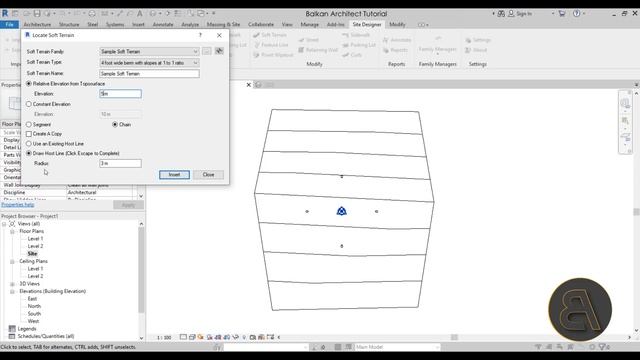Click the Sign In user icon
Screen dimensions: 640x360
click(x=511, y=13)
